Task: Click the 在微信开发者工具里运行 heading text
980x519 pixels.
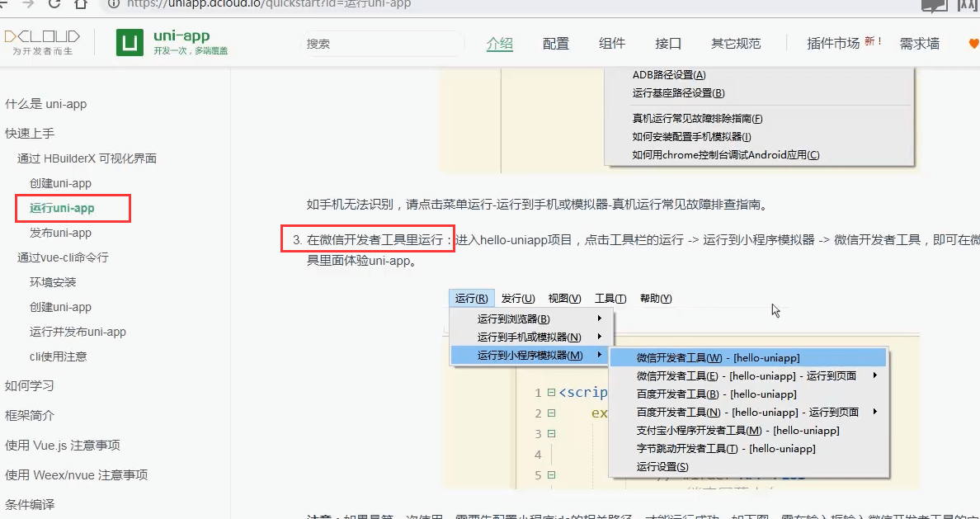Action: 379,239
